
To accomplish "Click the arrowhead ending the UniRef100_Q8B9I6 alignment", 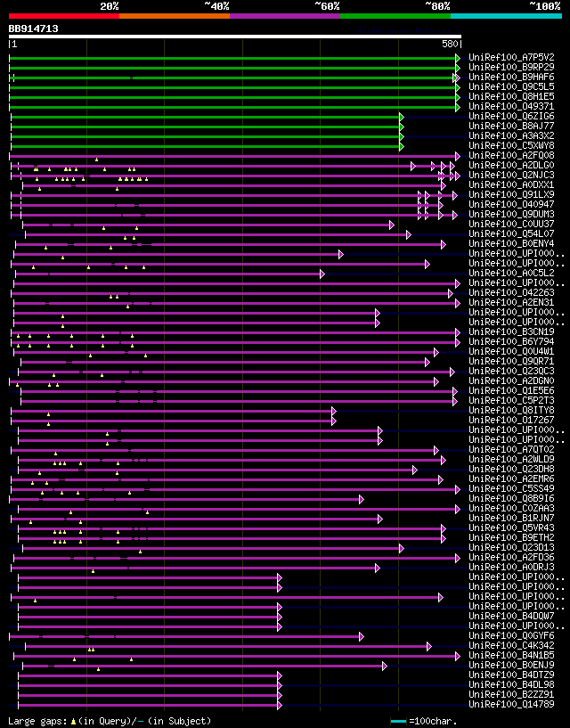I will (x=361, y=500).
